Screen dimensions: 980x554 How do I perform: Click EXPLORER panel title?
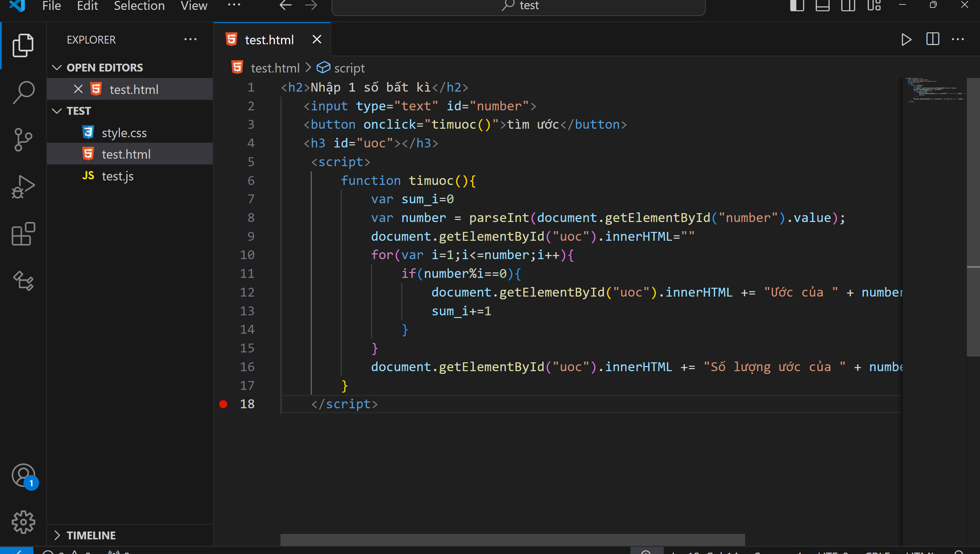[x=91, y=39]
